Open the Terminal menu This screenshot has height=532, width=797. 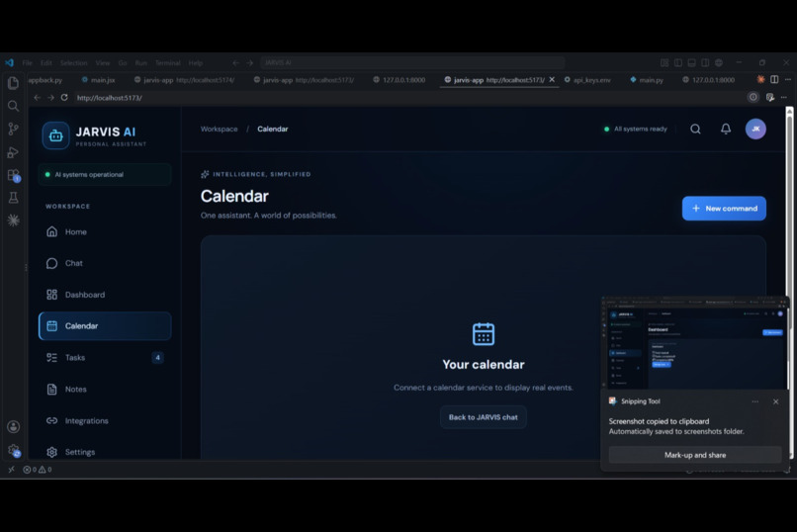tap(168, 63)
